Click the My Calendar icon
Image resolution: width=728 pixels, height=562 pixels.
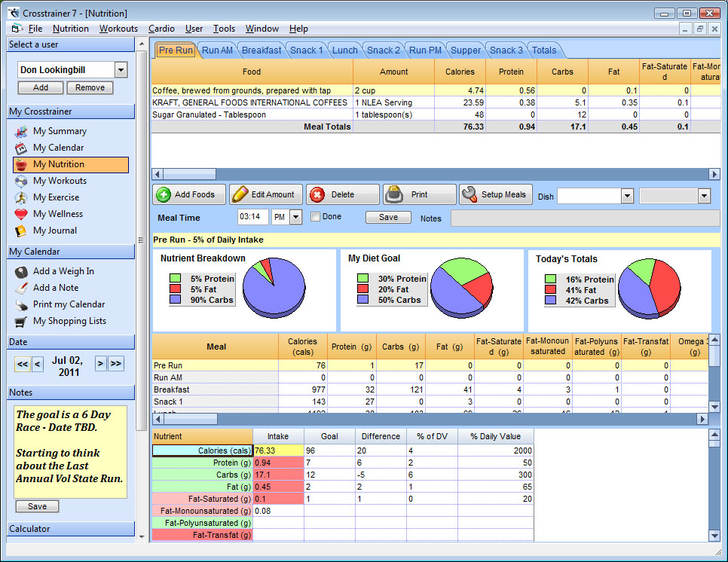(21, 148)
